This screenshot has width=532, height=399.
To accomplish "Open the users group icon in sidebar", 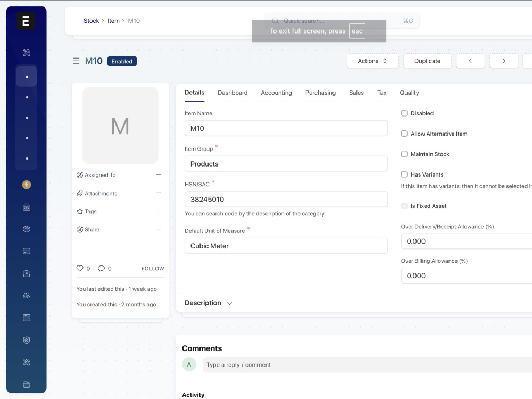I will [x=27, y=295].
